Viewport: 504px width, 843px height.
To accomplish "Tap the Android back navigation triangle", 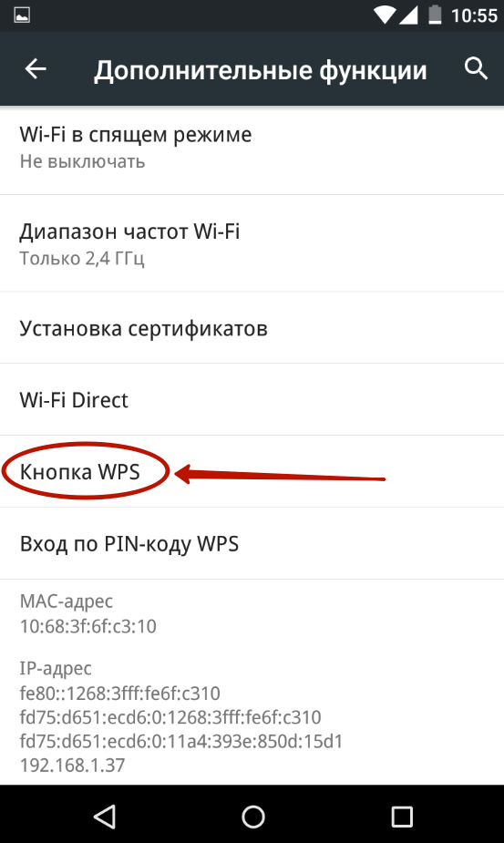I will coord(105,817).
